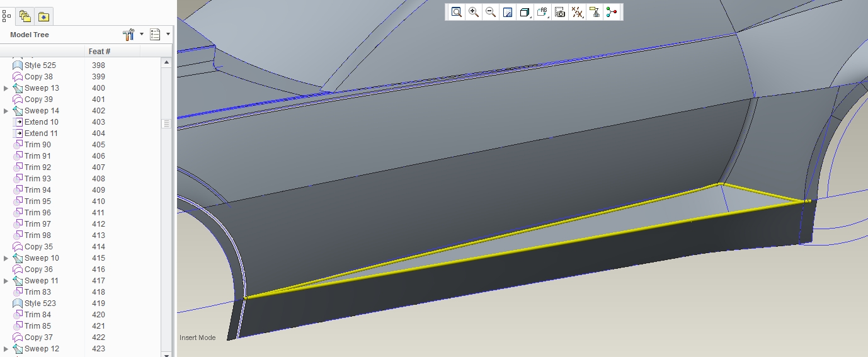Select the Sweep 14 feature row

point(42,111)
